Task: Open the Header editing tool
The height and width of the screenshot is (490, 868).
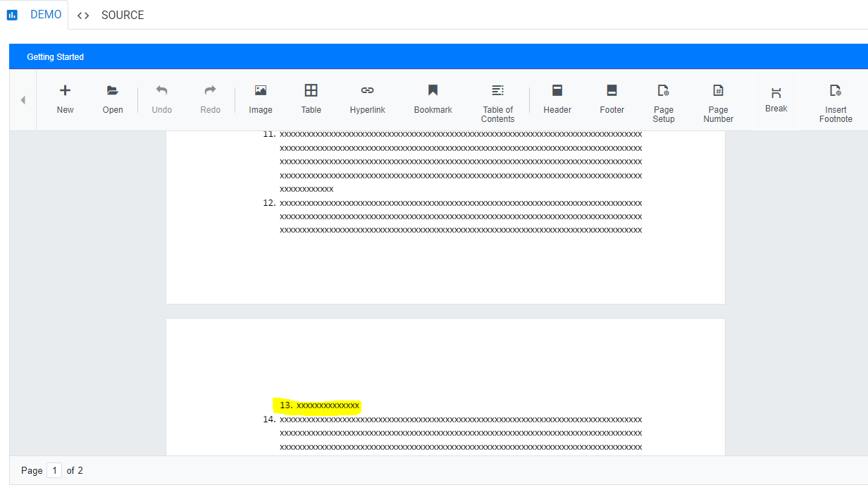Action: 557,91
